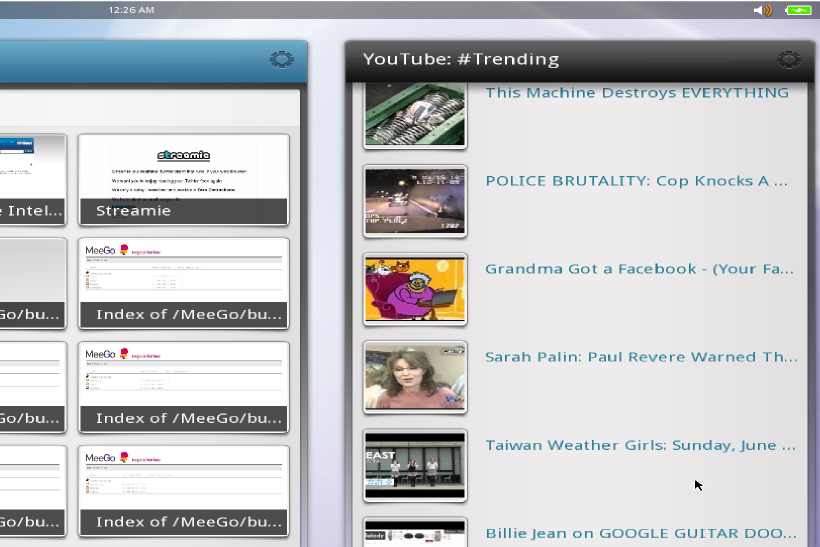Click the 'YouTube: #Trending' panel header

(461, 59)
